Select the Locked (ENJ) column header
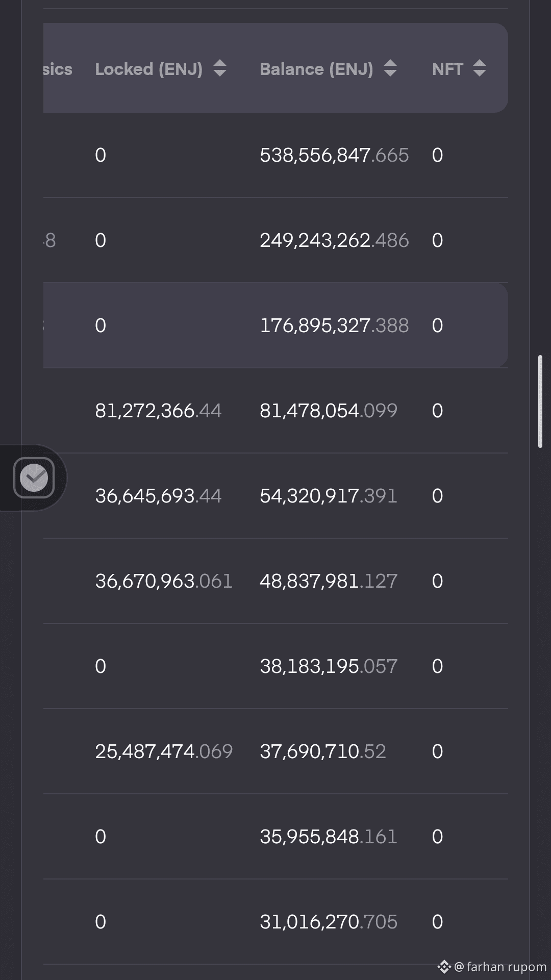 point(149,69)
